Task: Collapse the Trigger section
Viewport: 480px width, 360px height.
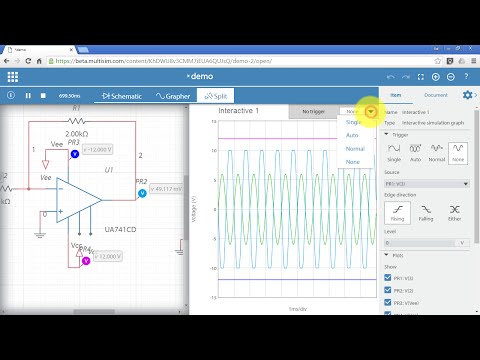Action: [386, 134]
